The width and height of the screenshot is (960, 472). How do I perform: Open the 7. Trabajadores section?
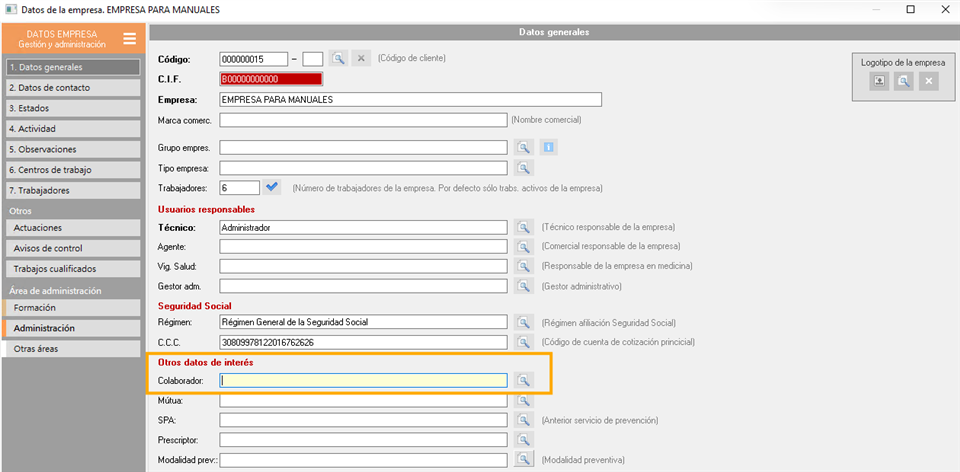71,190
